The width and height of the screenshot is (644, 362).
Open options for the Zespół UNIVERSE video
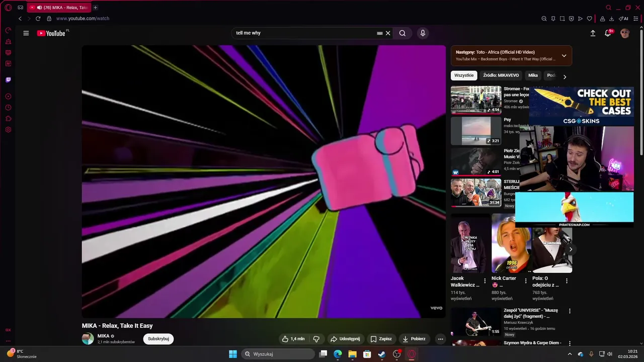pos(570,311)
